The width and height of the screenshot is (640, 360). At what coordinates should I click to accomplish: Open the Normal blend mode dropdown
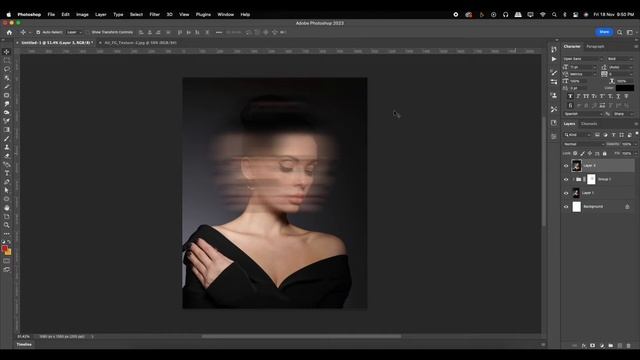[584, 144]
